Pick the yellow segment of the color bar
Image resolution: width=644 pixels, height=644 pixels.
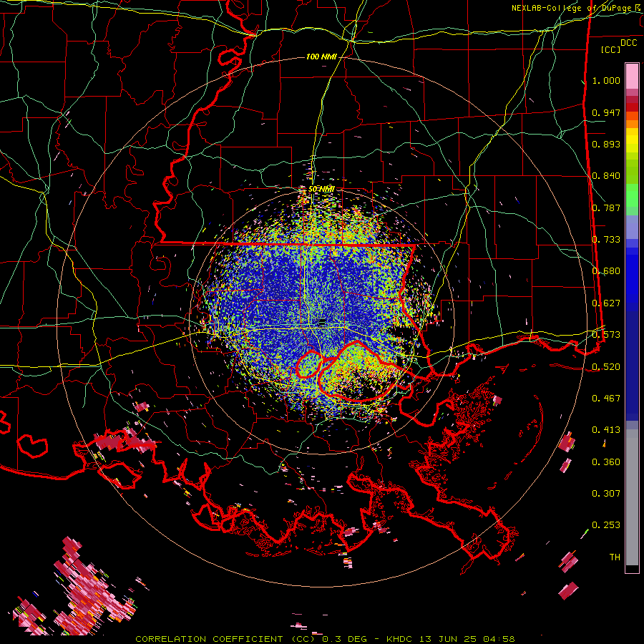[x=632, y=141]
